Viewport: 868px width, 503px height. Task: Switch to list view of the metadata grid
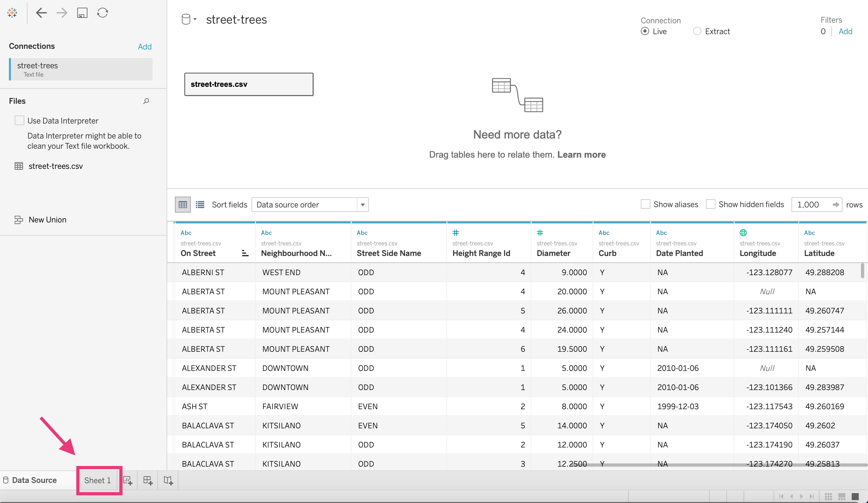(200, 205)
